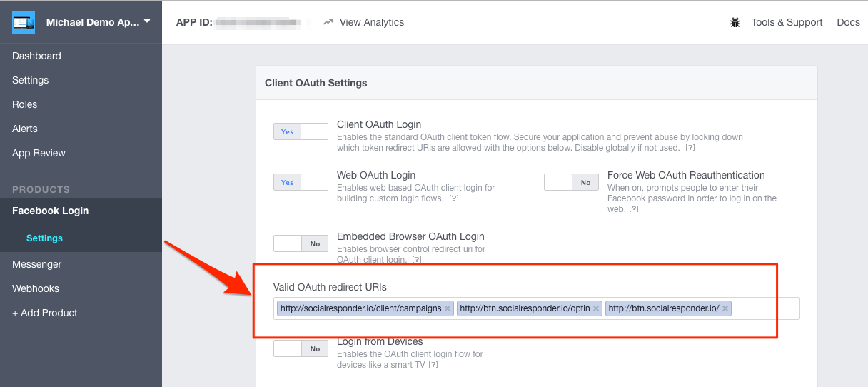Toggle Force Web OAuth Reauthentication switch
This screenshot has height=387, width=868.
[x=571, y=182]
